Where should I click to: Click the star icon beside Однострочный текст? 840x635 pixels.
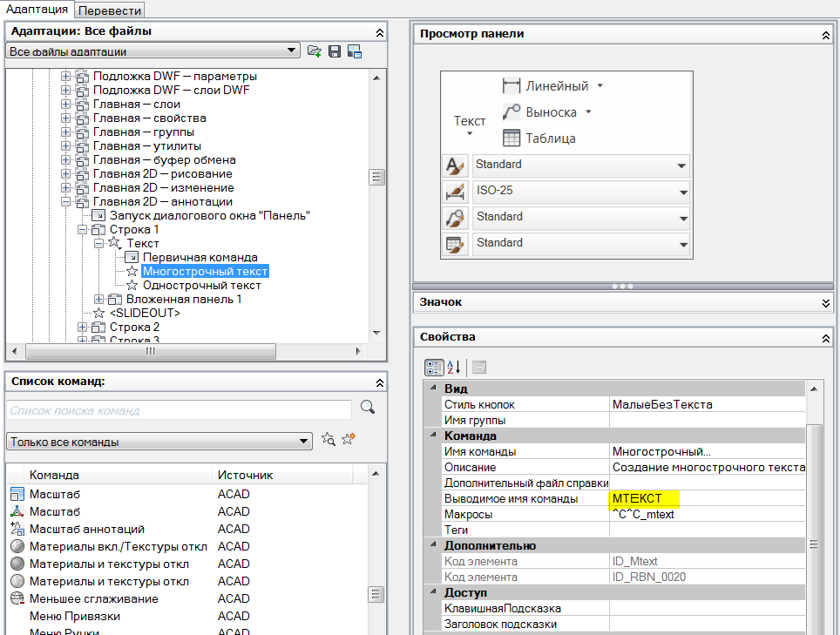(132, 286)
